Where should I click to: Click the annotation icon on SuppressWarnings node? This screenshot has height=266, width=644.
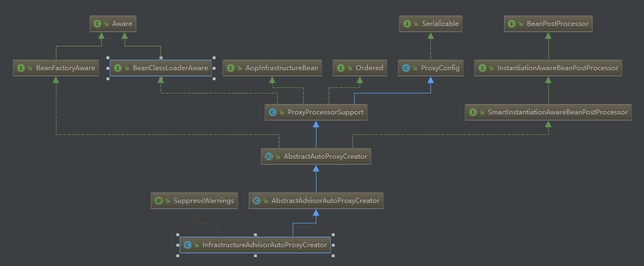coord(159,201)
